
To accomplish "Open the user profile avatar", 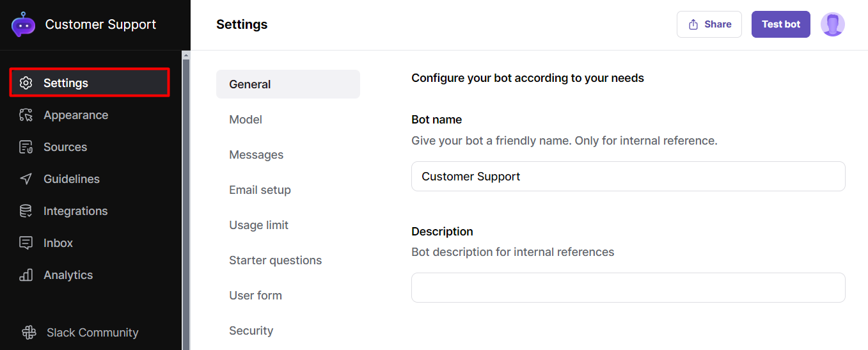I will (x=832, y=25).
